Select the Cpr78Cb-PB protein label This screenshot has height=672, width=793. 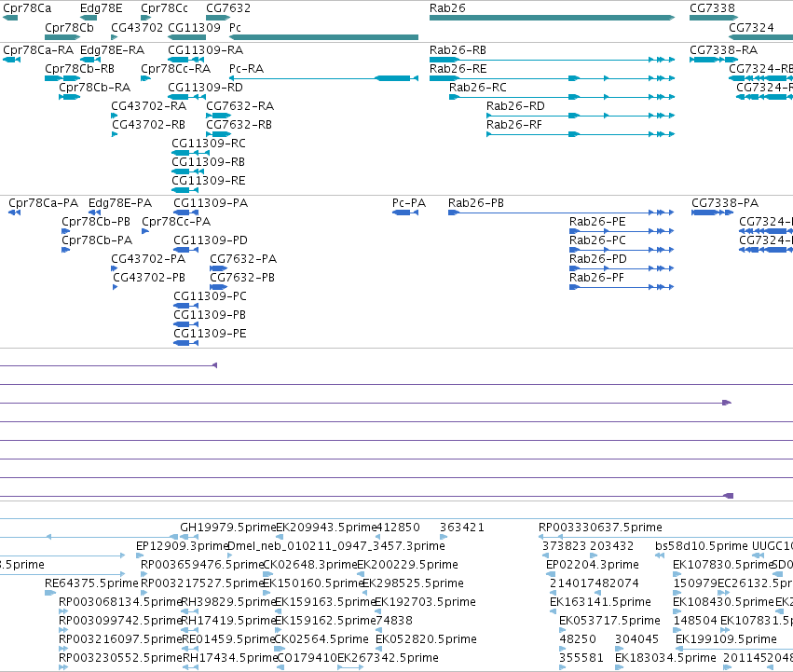[96, 222]
